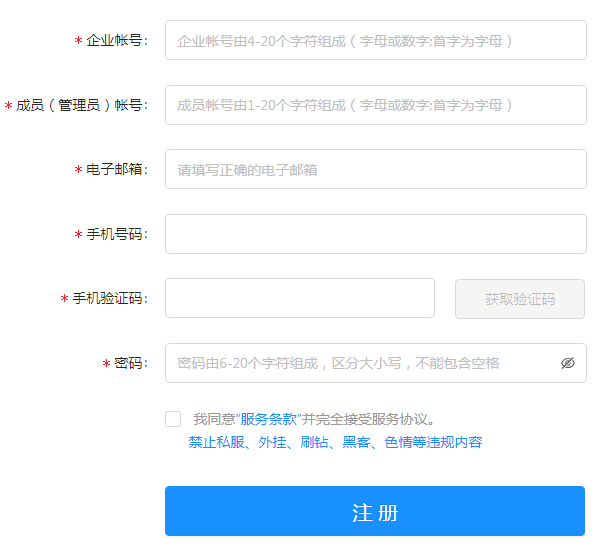Open the 服务条款 link
This screenshot has height=551, width=593.
268,419
